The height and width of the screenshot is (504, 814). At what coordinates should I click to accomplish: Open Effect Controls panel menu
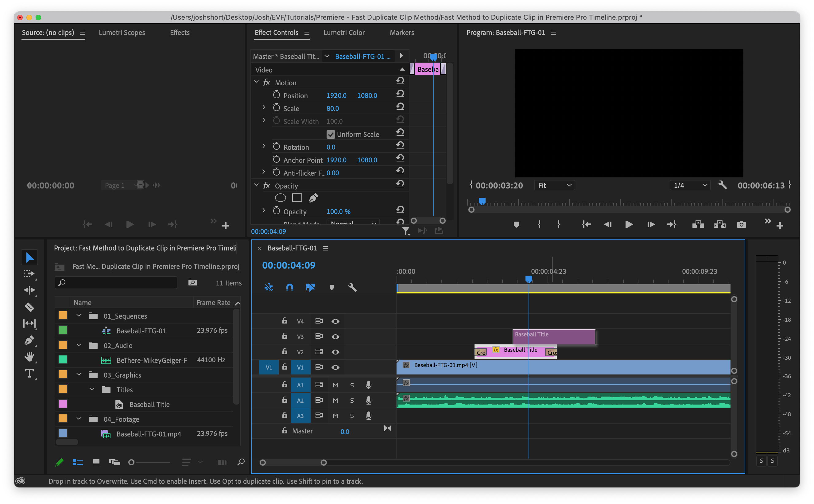[x=307, y=33]
